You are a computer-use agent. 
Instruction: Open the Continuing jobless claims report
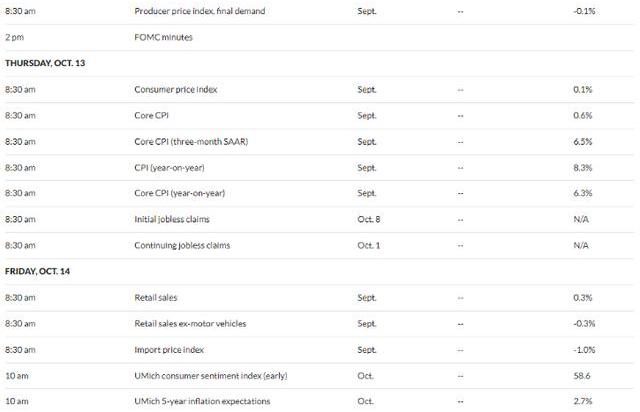click(180, 245)
